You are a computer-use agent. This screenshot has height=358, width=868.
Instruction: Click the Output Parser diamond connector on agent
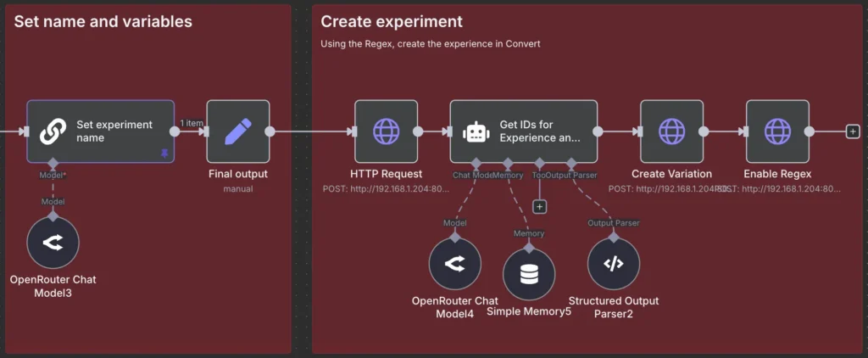(571, 164)
